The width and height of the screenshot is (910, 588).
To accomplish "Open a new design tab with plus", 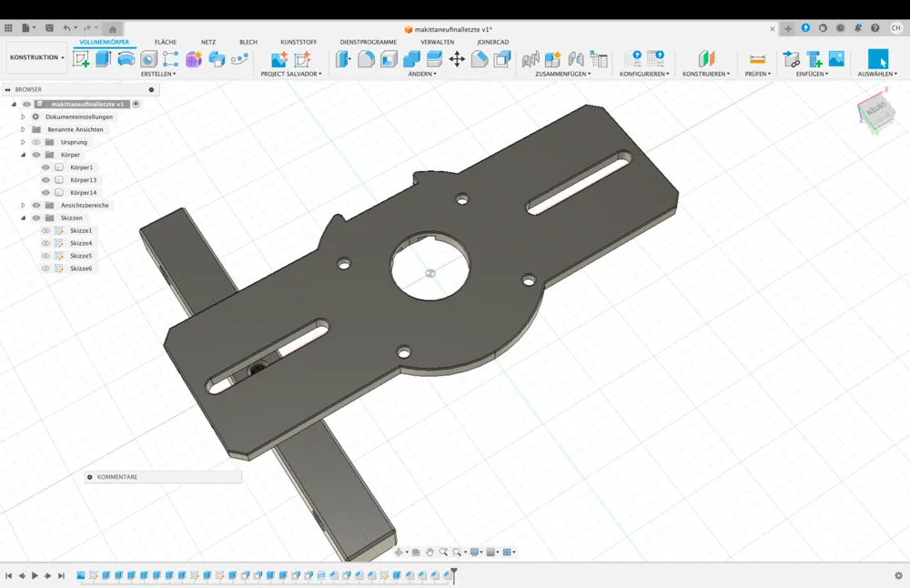I will (x=787, y=28).
